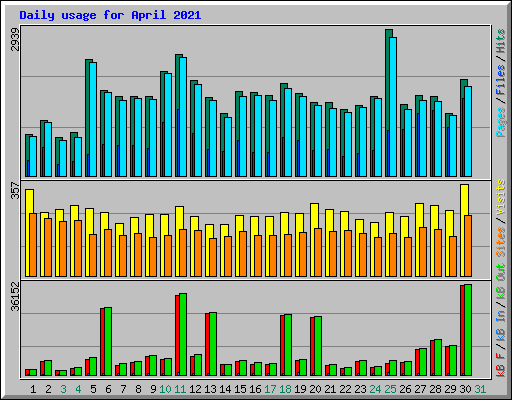Select the kB In legend label
This screenshot has height=400, width=512.
pyautogui.click(x=501, y=326)
